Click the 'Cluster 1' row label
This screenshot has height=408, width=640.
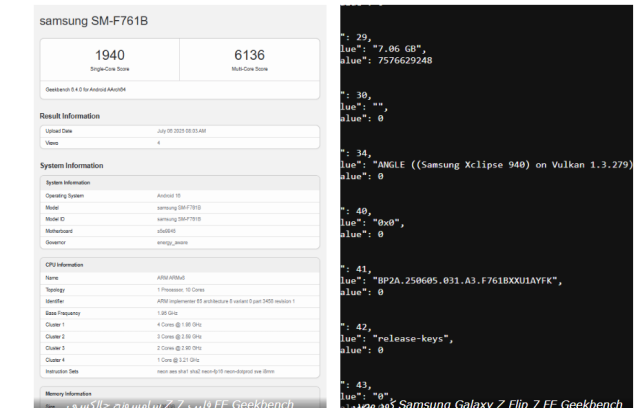(55, 325)
